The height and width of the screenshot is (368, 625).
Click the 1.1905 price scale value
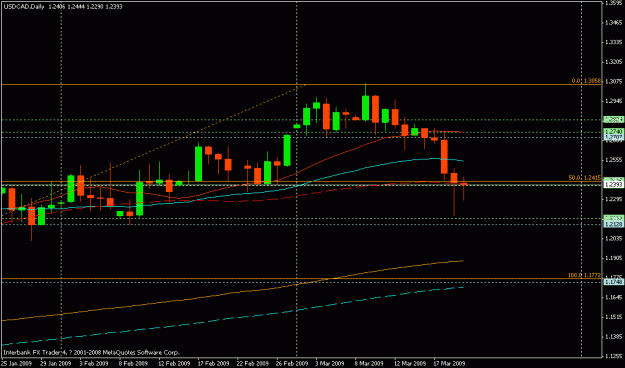(614, 258)
